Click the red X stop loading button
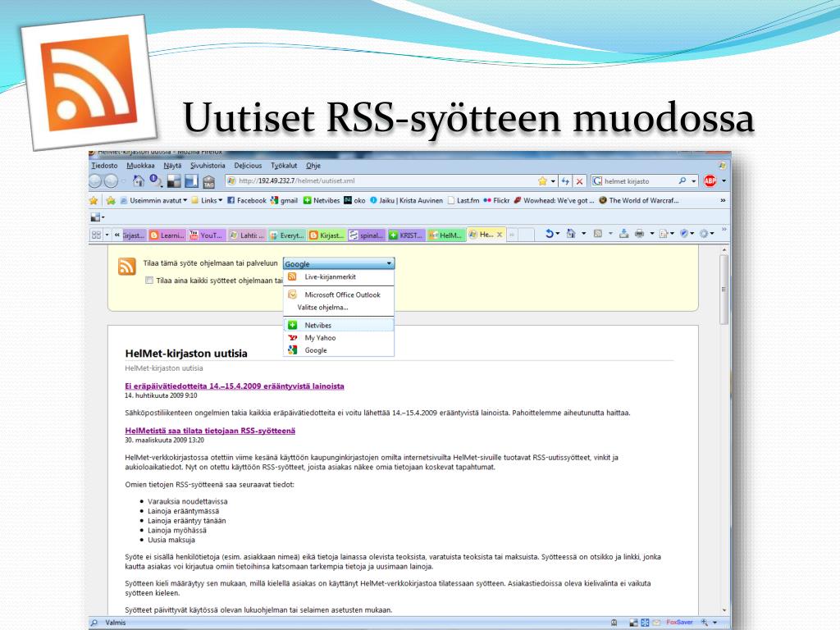This screenshot has width=840, height=630. click(579, 181)
